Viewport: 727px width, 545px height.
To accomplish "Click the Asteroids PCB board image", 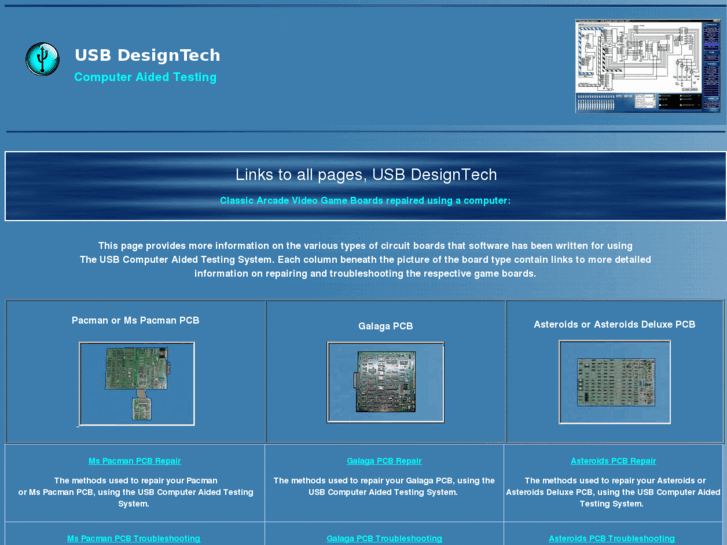I will (615, 382).
